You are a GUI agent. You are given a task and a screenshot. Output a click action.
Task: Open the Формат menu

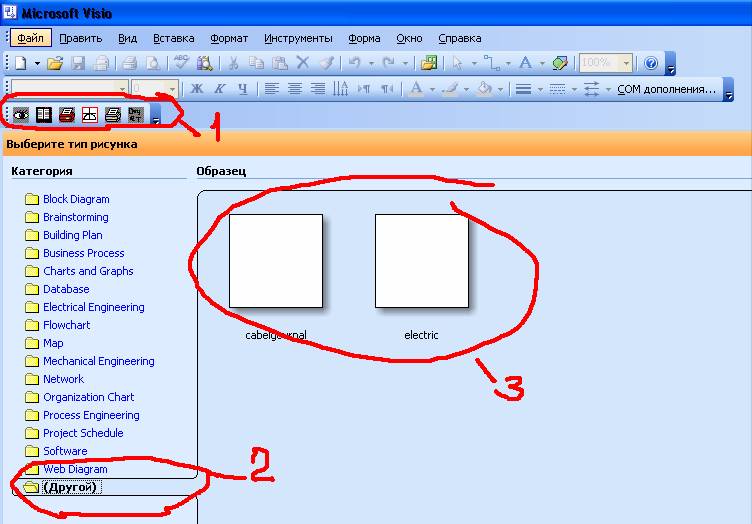tap(229, 38)
